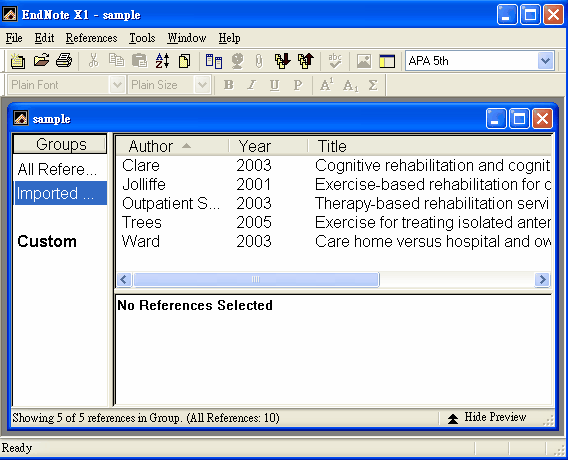Viewport: 568px width, 460px height.
Task: Open the References menu
Action: tap(91, 38)
